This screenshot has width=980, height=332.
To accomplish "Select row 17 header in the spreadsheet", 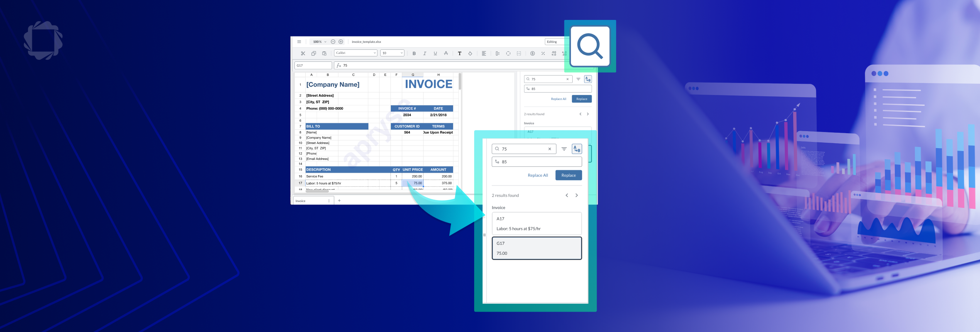I will tap(300, 183).
